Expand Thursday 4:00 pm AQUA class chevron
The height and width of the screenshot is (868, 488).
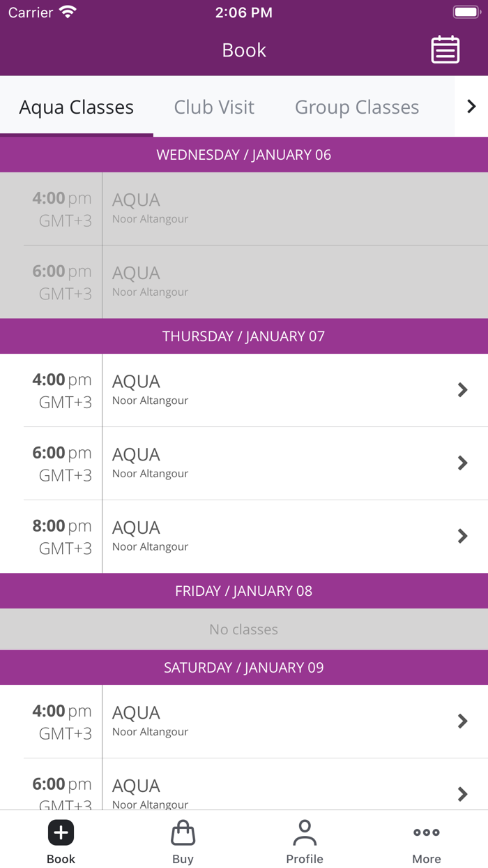point(462,390)
